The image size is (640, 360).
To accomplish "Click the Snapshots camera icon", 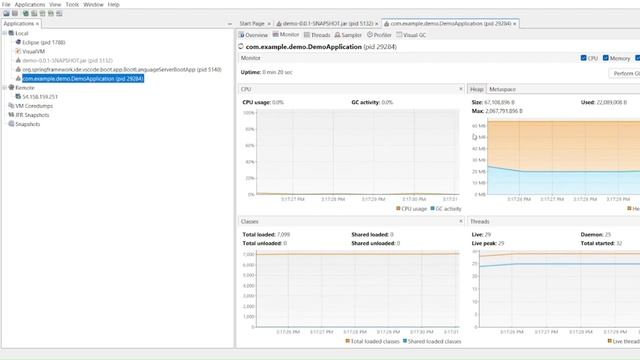I will tap(11, 124).
